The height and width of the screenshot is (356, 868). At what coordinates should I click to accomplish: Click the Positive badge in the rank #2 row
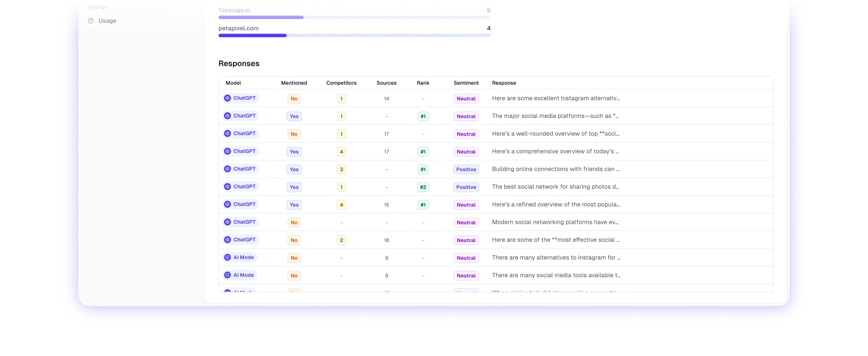pos(466,187)
